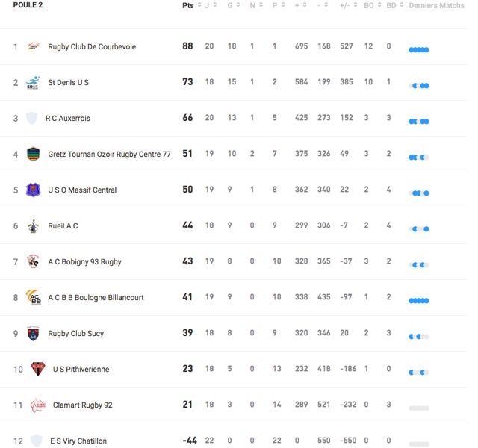
Task: Click the U S Pithiverienne diamond logo
Action: (x=38, y=369)
